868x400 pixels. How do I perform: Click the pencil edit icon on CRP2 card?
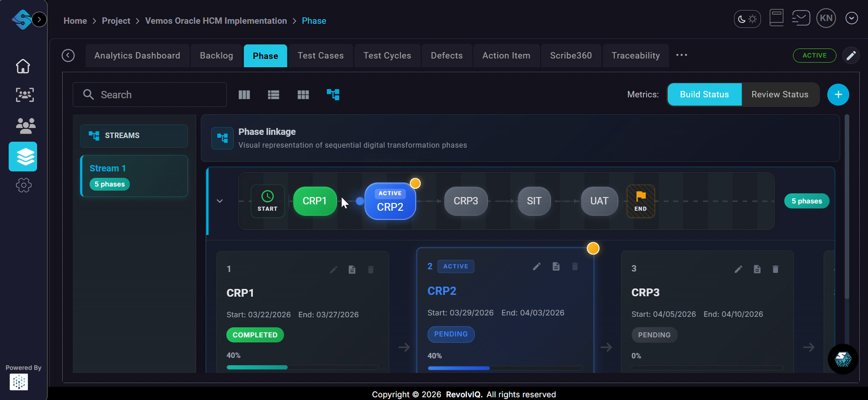pyautogui.click(x=536, y=266)
